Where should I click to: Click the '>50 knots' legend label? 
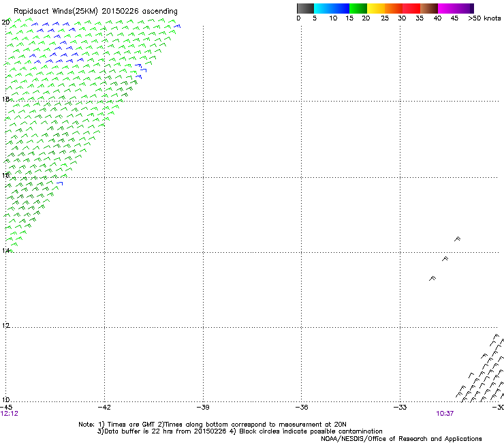pyautogui.click(x=484, y=18)
